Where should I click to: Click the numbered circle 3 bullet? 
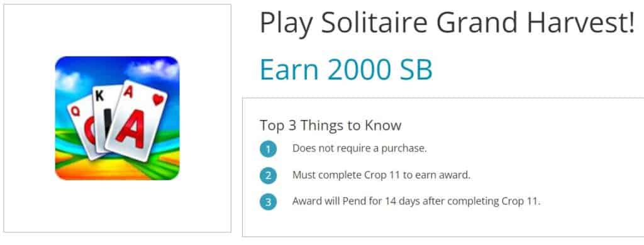[268, 202]
